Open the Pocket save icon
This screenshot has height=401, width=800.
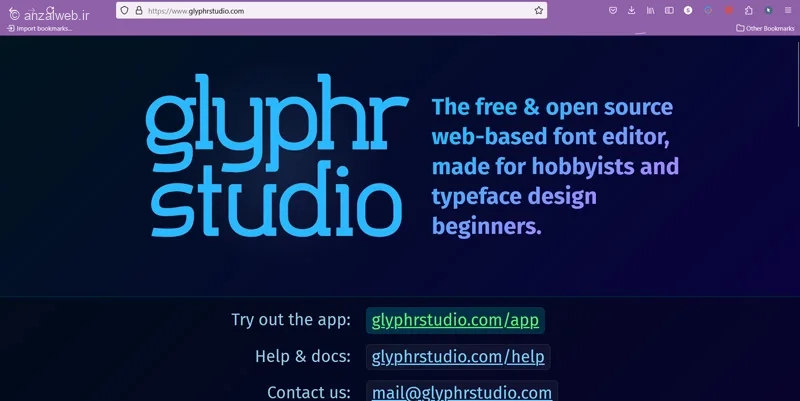point(613,10)
